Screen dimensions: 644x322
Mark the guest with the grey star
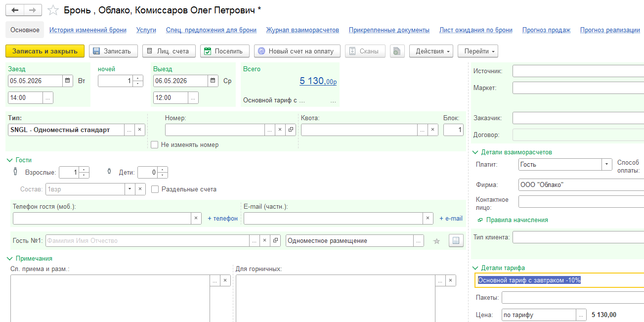(436, 241)
